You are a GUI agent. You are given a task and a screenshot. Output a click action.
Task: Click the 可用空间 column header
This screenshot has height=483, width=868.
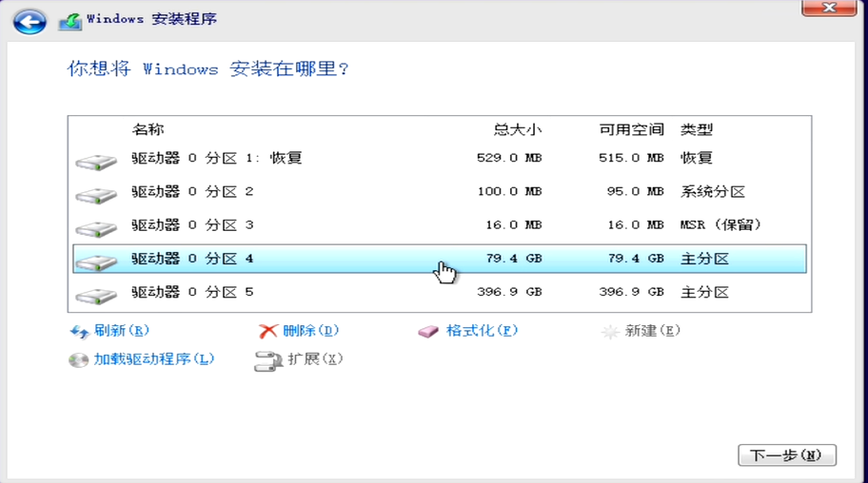(631, 130)
